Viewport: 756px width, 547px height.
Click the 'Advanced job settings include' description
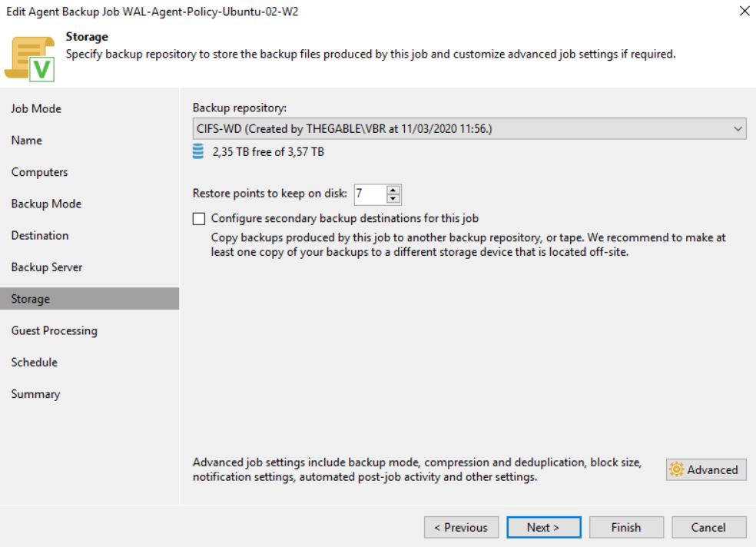pyautogui.click(x=417, y=469)
